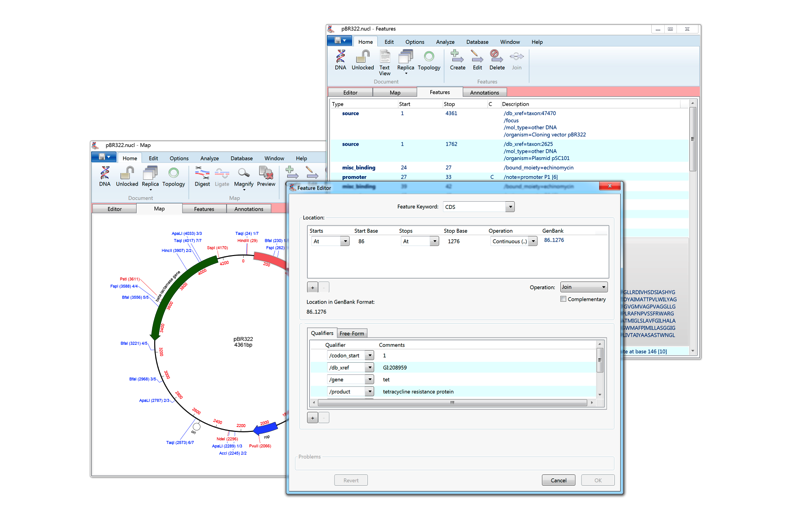The height and width of the screenshot is (516, 800).
Task: Open Database menu in Features window
Action: pos(477,42)
